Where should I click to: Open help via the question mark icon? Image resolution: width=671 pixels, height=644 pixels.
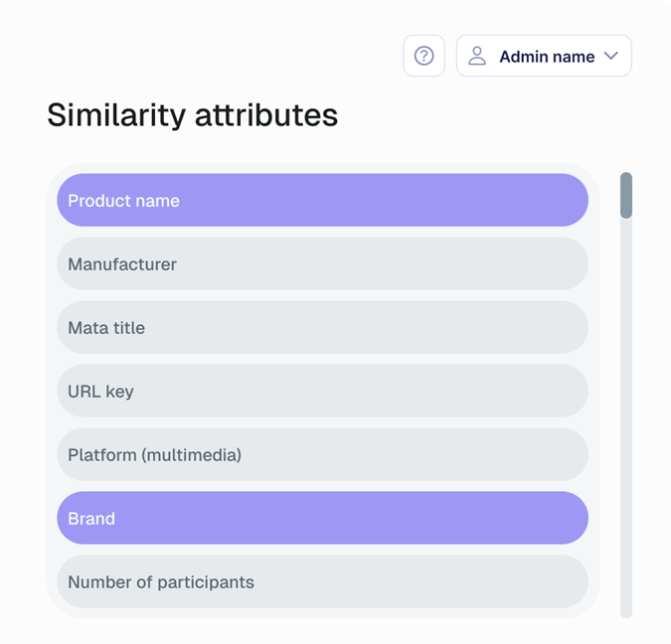pos(423,56)
